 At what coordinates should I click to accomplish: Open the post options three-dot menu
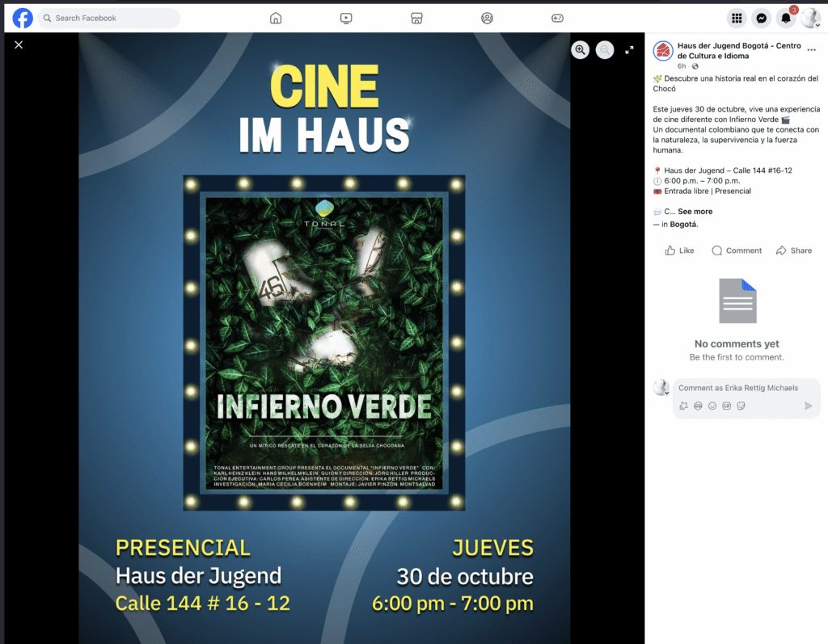(x=811, y=50)
